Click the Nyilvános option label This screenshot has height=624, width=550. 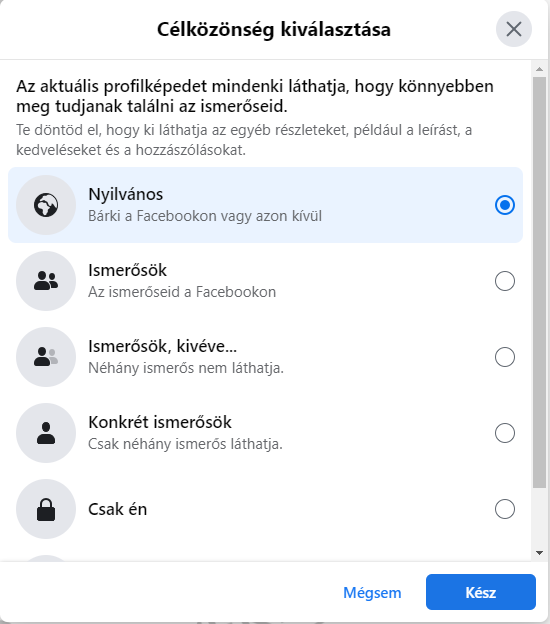pyautogui.click(x=126, y=195)
